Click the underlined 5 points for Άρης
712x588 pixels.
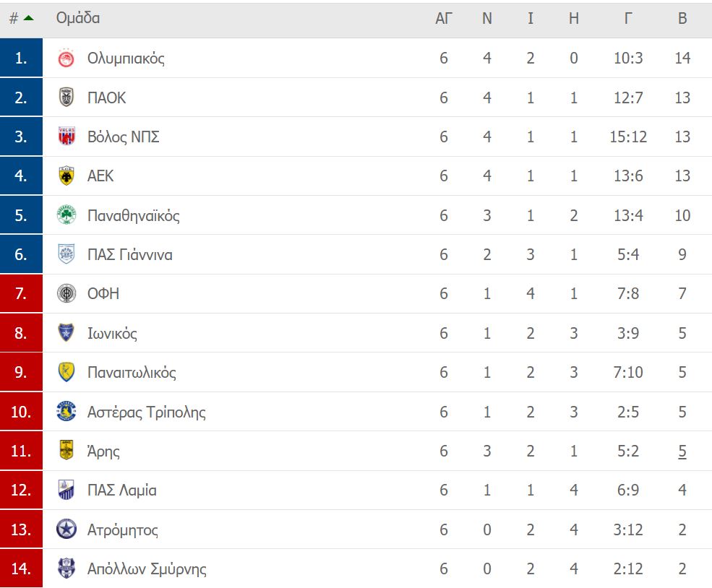(x=682, y=451)
